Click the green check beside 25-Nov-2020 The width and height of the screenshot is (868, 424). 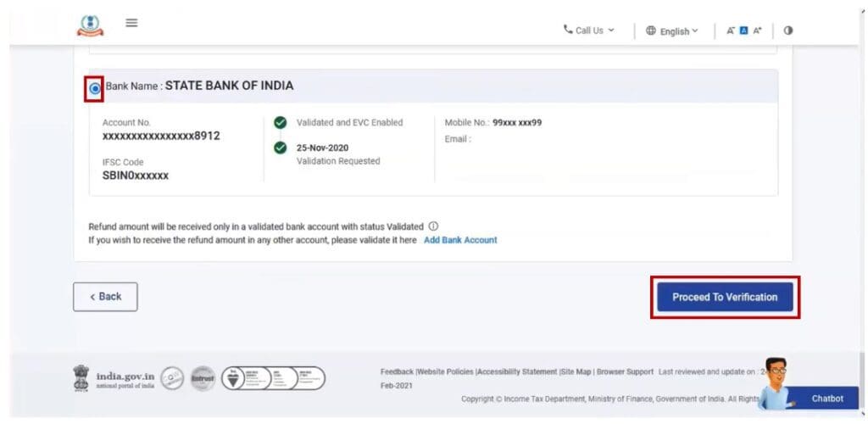[281, 148]
